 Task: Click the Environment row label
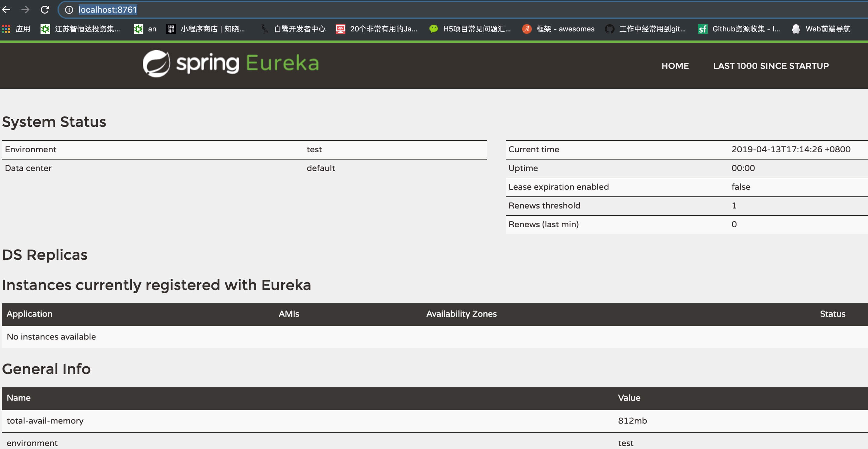click(31, 150)
